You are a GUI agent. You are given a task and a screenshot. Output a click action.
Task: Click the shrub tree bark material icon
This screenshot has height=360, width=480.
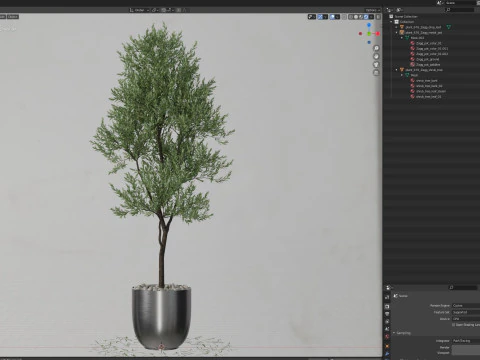pos(413,81)
